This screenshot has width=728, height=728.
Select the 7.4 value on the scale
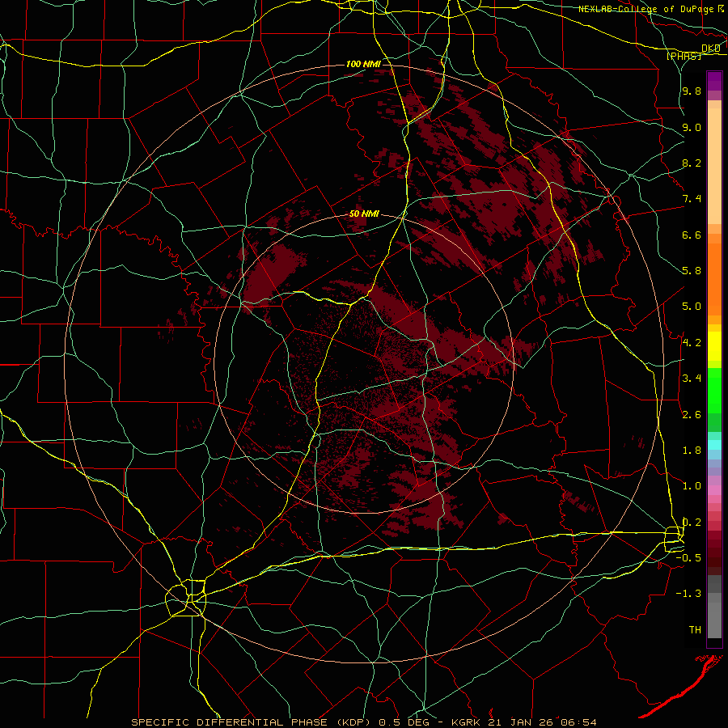(692, 199)
